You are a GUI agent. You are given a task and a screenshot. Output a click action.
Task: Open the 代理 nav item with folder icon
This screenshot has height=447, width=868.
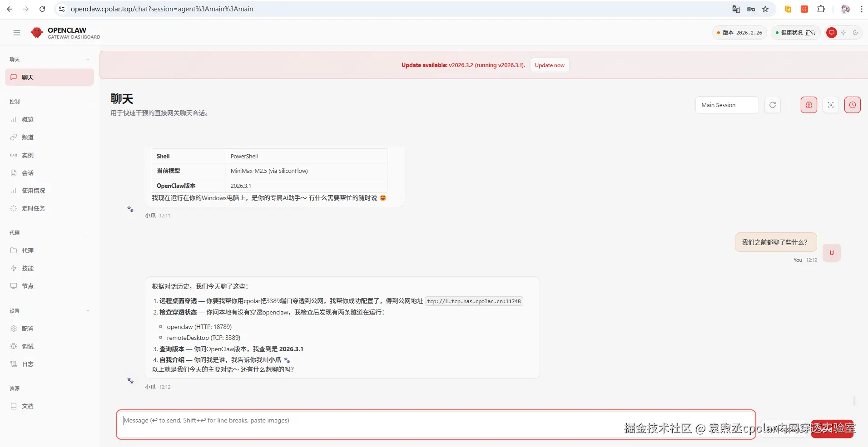(x=50, y=251)
